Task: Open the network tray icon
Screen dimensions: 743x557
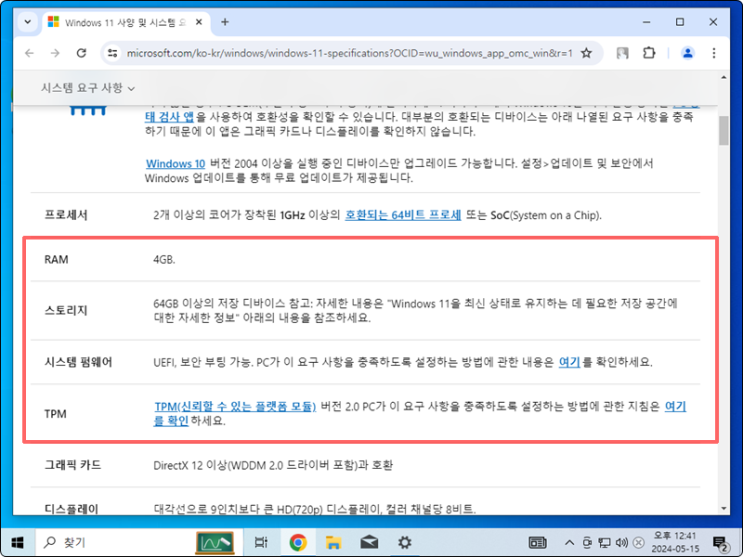Action: pos(604,542)
